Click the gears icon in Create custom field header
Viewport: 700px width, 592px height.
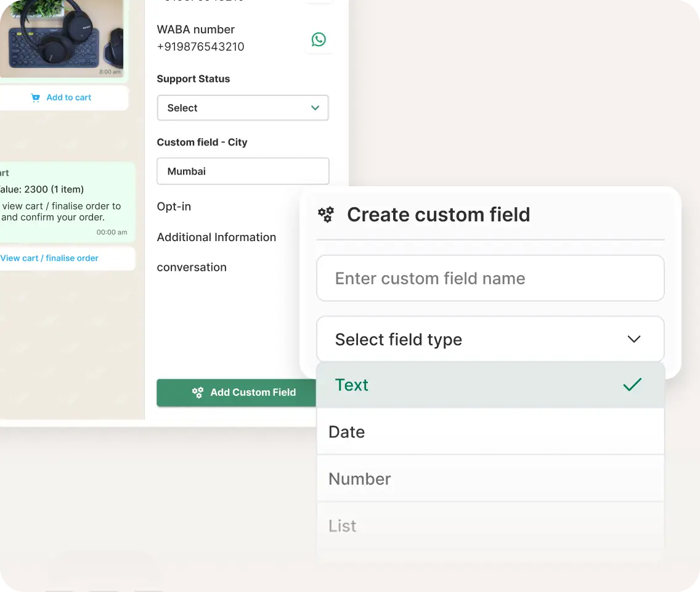tap(326, 215)
